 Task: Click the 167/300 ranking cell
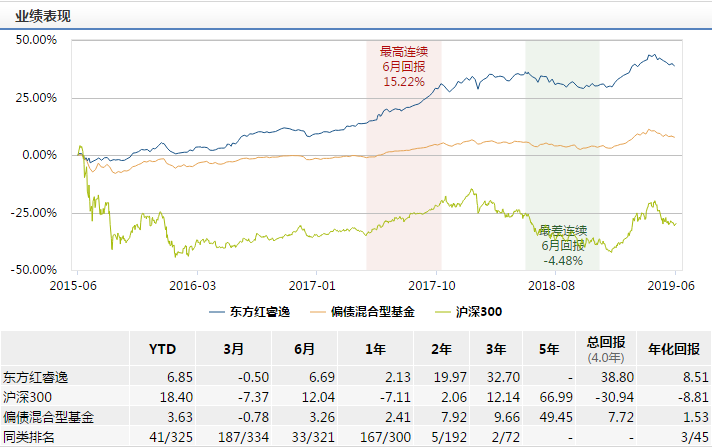385,437
